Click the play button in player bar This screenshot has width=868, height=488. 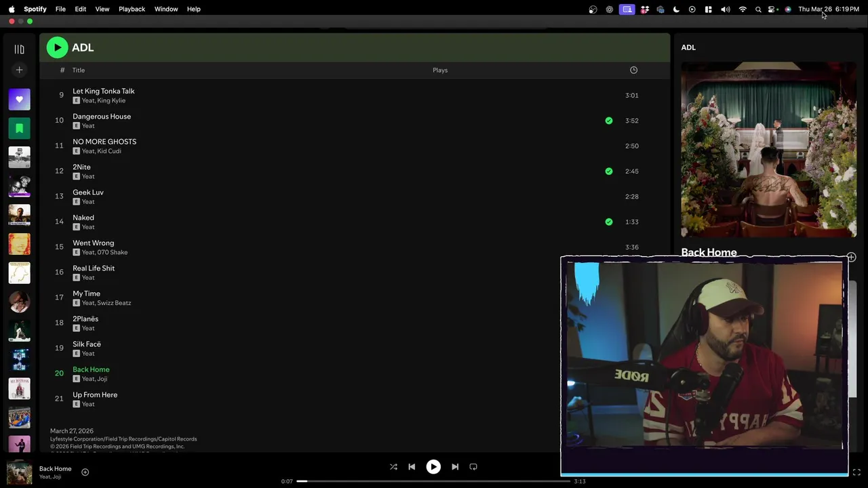[x=433, y=466]
